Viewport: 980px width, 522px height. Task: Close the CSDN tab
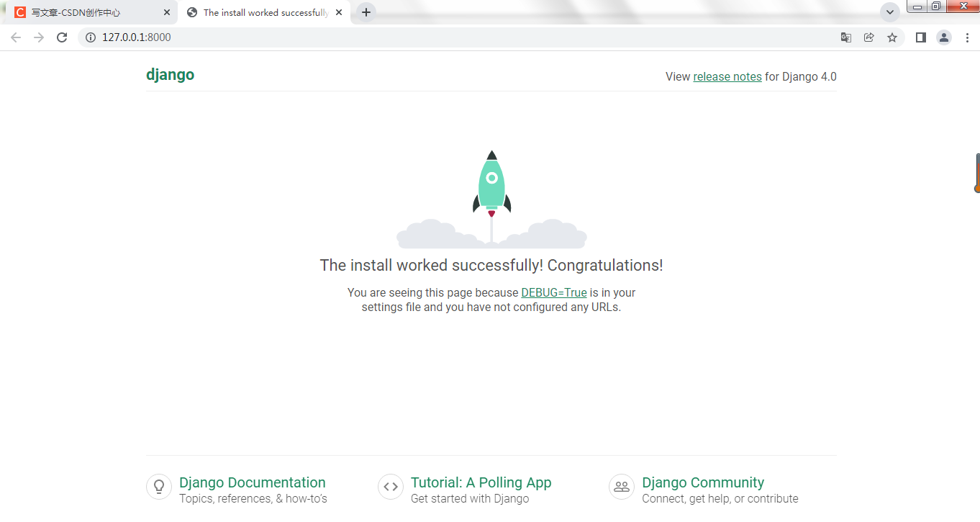[167, 12]
